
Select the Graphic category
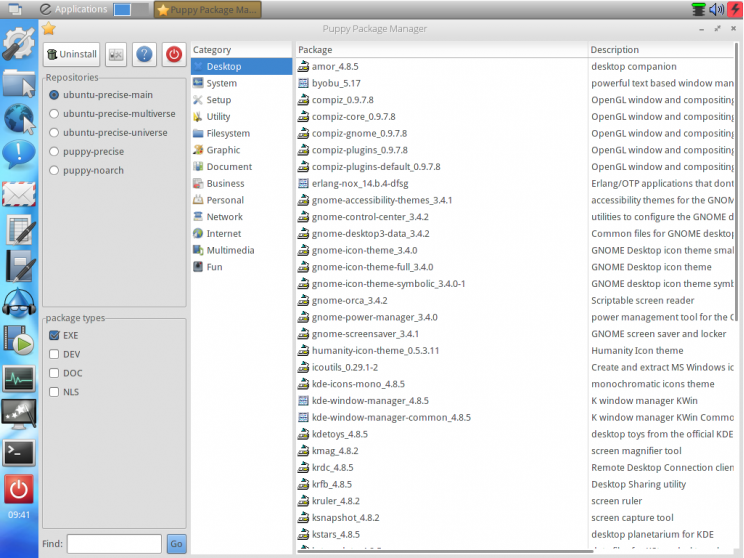[242, 150]
